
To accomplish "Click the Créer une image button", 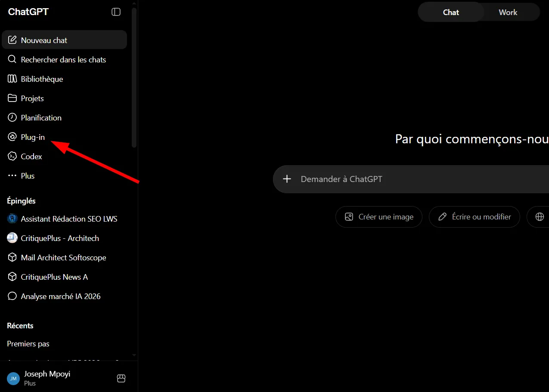I will coord(379,217).
